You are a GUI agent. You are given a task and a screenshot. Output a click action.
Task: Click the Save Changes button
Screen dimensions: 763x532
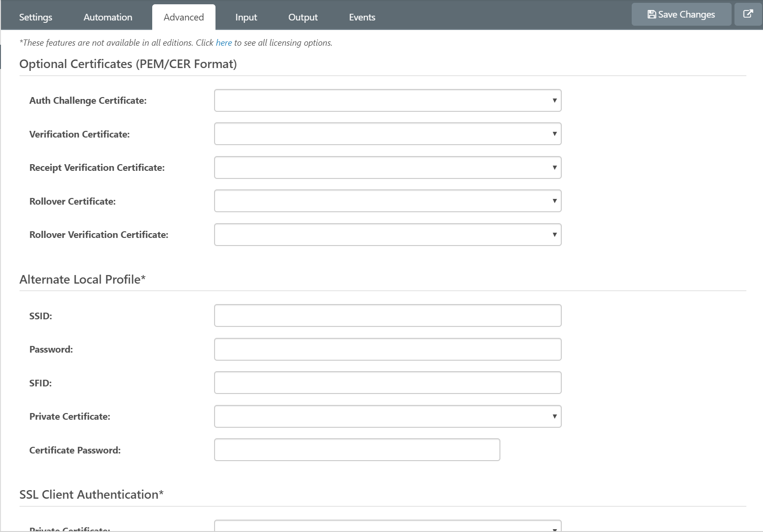(681, 14)
